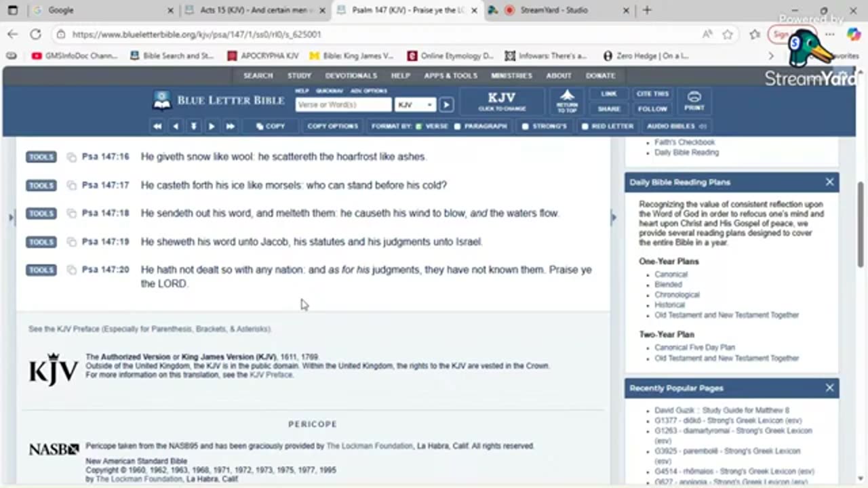Click the Print icon
868x488 pixels.
[694, 101]
